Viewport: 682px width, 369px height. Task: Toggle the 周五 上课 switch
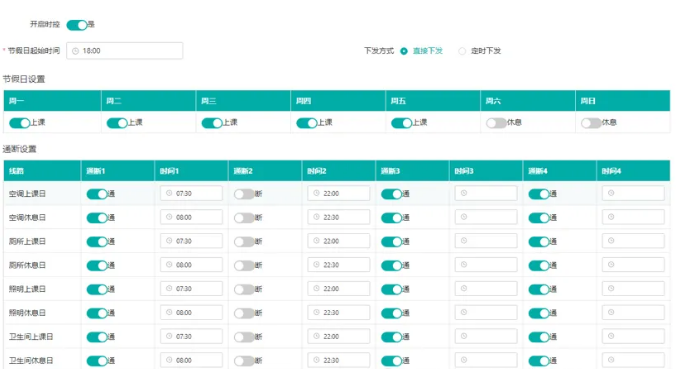401,123
